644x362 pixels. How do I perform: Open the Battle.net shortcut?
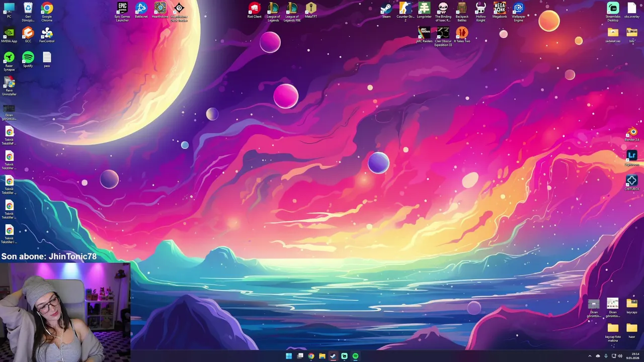(x=141, y=10)
